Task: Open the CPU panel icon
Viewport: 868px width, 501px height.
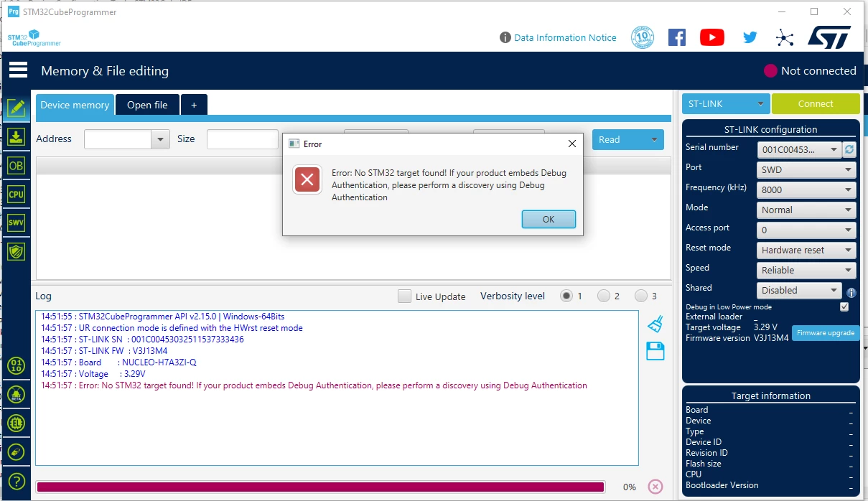Action: tap(16, 194)
